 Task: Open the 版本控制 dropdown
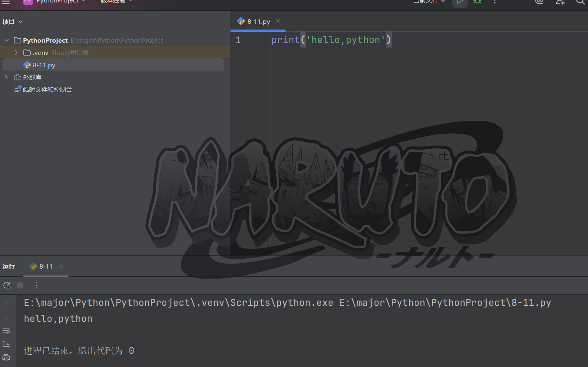coord(116,2)
